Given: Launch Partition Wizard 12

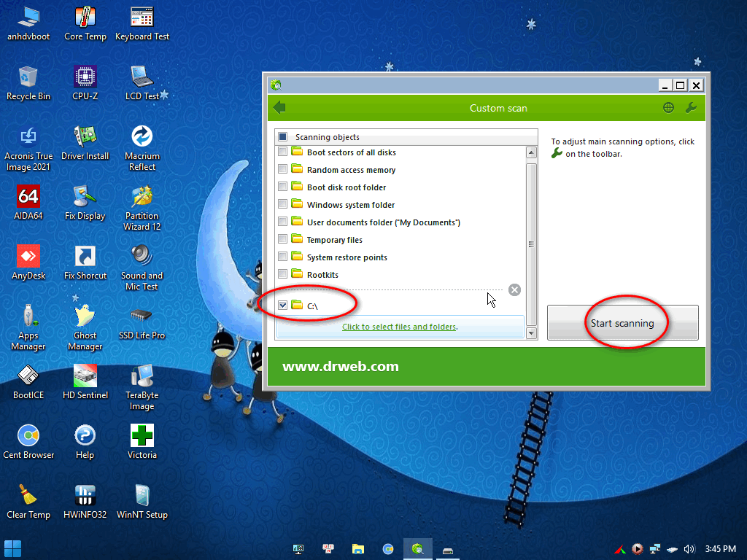Looking at the screenshot, I should click(x=142, y=209).
